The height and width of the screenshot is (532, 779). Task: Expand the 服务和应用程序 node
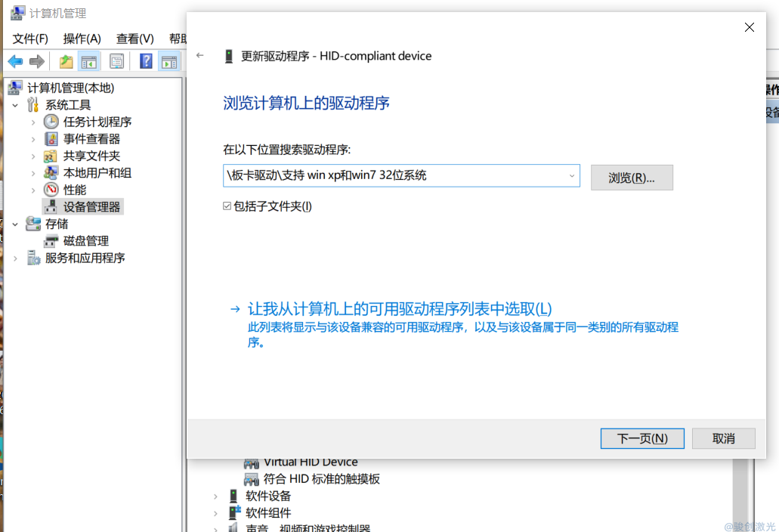click(15, 258)
